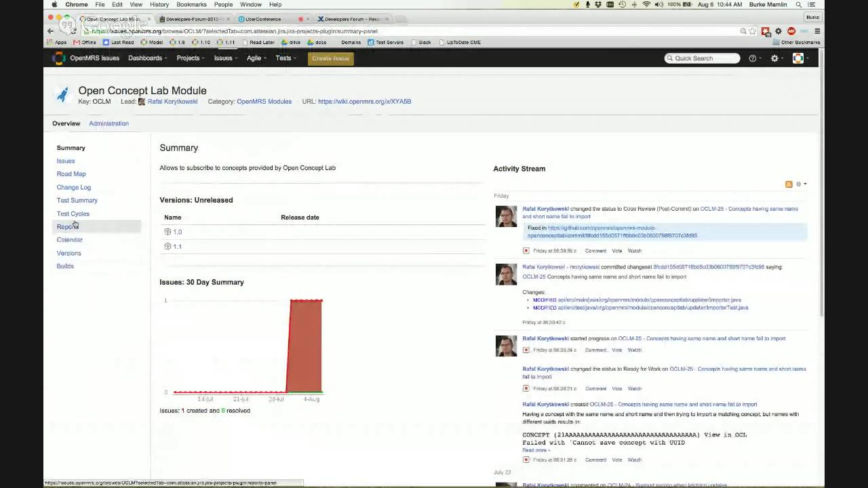Image resolution: width=868 pixels, height=488 pixels.
Task: Open the Jira administration gear icon
Action: [x=775, y=58]
